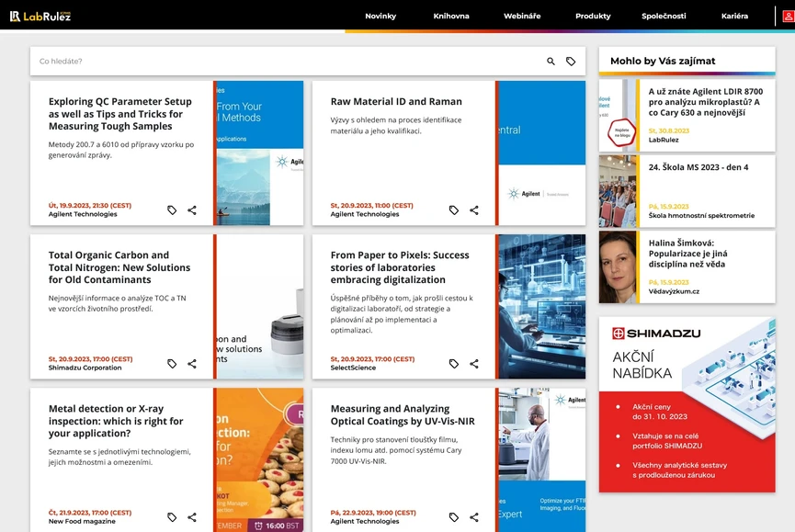Click tag icon on Exploring QC Parameter card
Screen dimensions: 795x532
tap(172, 209)
